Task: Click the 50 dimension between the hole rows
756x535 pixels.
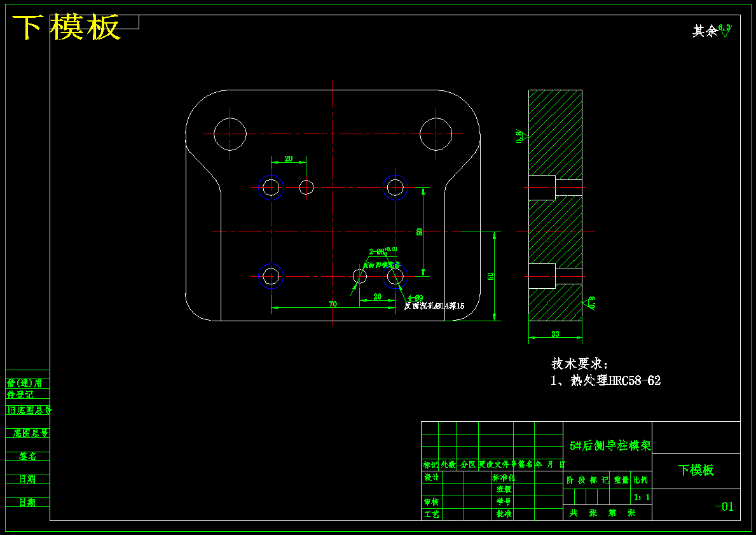Action: click(420, 232)
